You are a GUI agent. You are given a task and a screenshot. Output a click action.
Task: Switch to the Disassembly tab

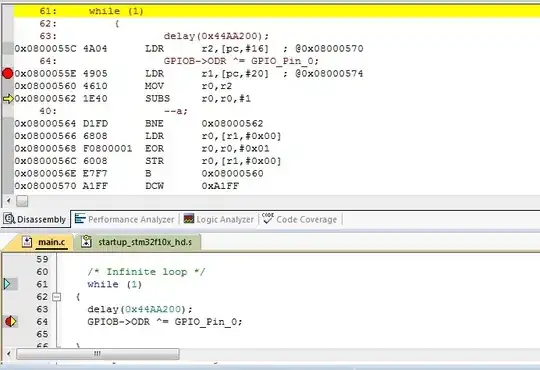pyautogui.click(x=35, y=219)
